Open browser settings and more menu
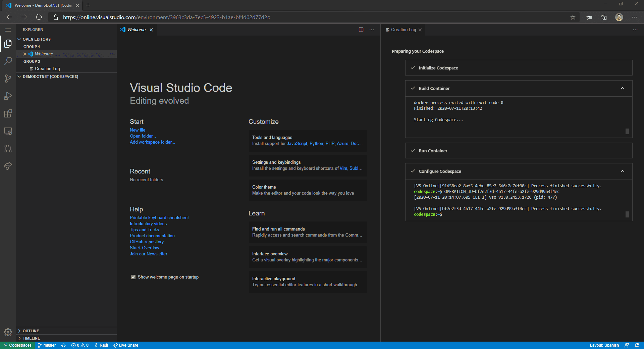This screenshot has width=644, height=349. 635,17
